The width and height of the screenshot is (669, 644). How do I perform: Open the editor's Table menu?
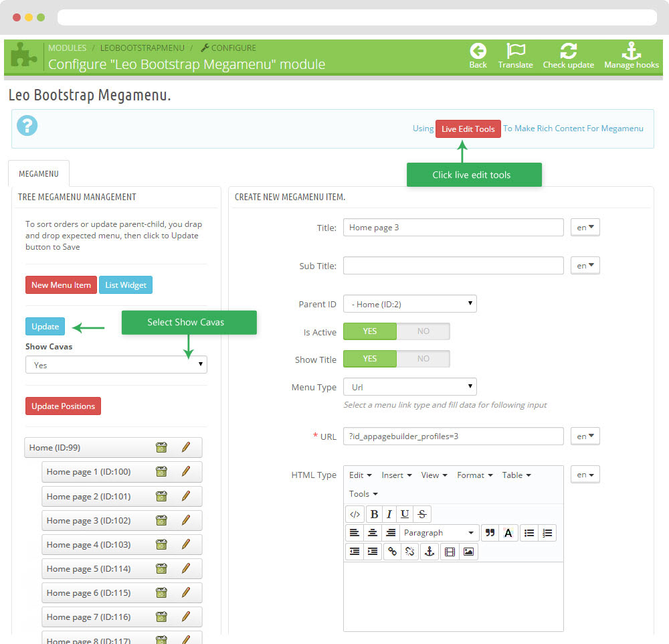pos(516,475)
